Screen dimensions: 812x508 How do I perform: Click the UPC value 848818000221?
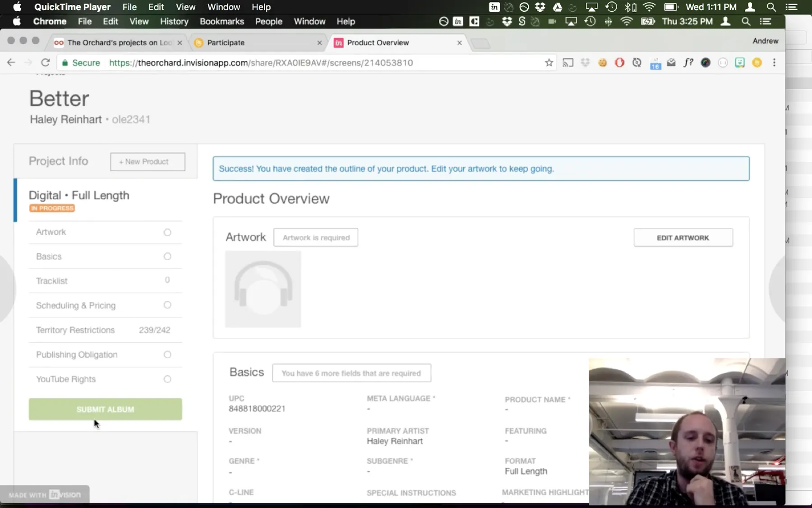(x=257, y=409)
